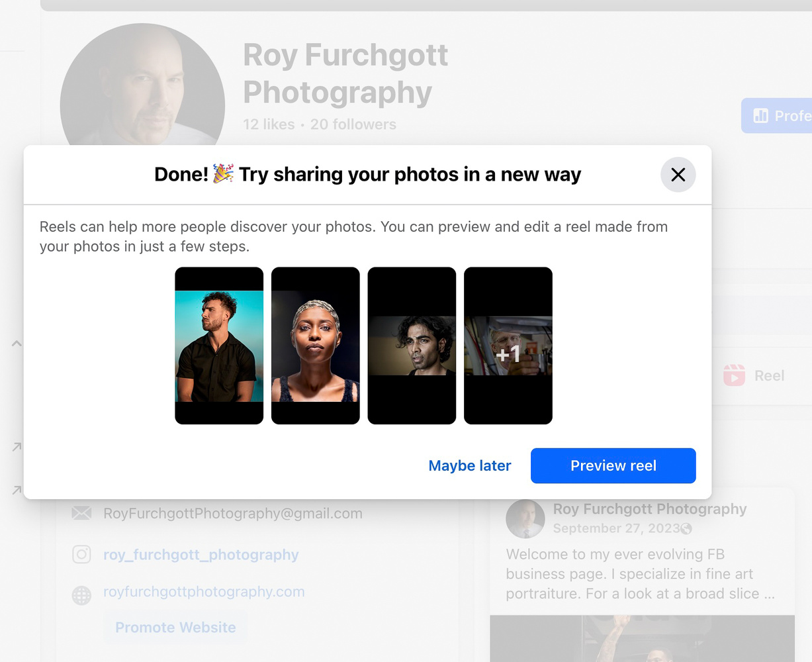Screen dimensions: 812x662
Task: Click the website globe icon
Action: tap(81, 595)
